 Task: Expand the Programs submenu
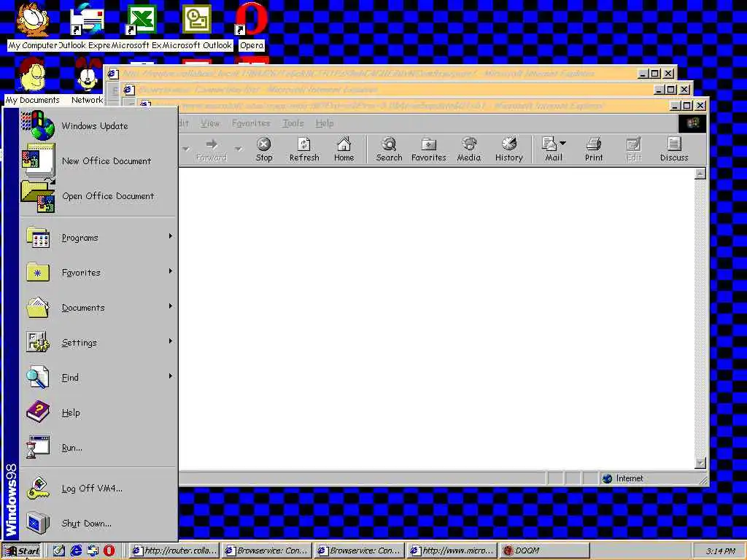pyautogui.click(x=98, y=237)
